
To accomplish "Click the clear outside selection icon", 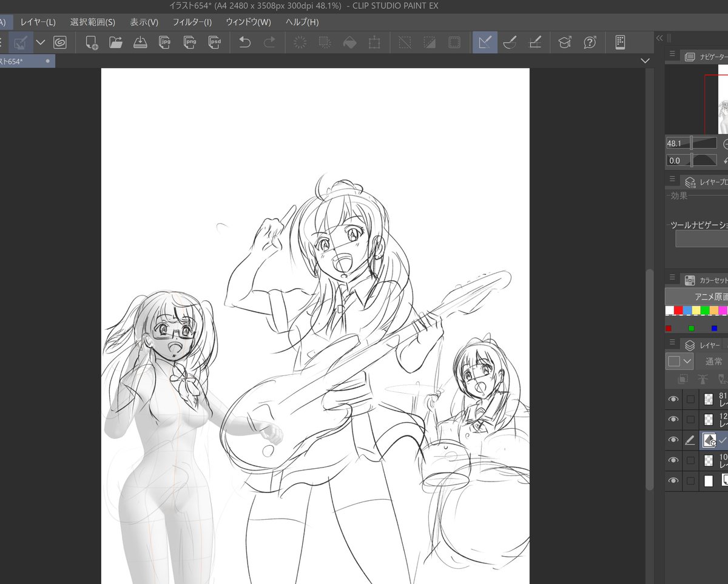I will click(325, 42).
